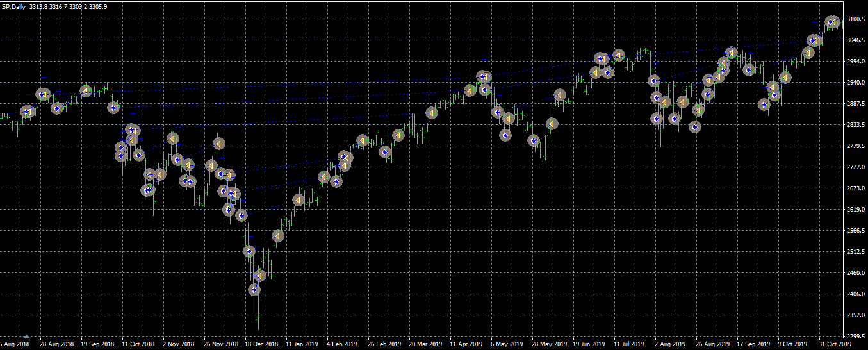
Task: Click the 26 Nov 2018 date label
Action: pyautogui.click(x=220, y=345)
